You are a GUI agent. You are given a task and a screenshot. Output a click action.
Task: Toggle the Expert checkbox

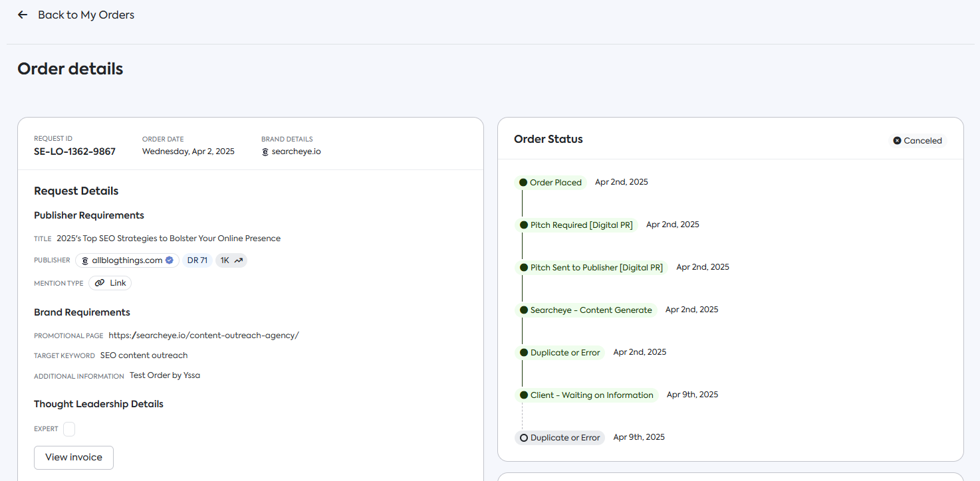click(x=69, y=429)
